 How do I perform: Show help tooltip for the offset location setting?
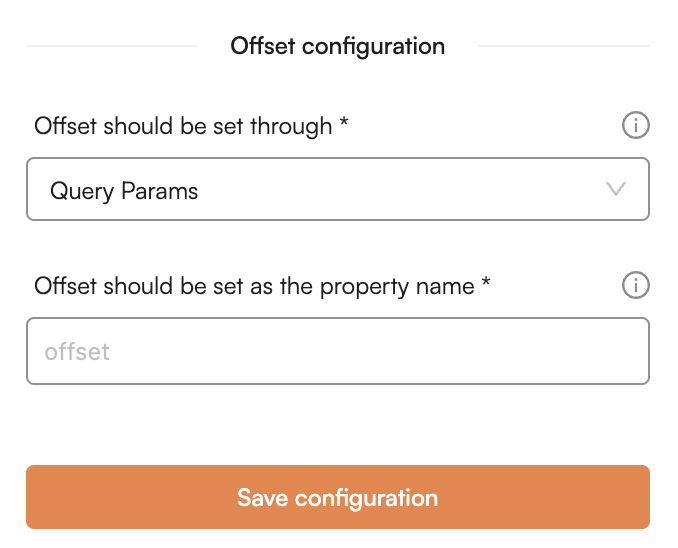click(x=636, y=126)
